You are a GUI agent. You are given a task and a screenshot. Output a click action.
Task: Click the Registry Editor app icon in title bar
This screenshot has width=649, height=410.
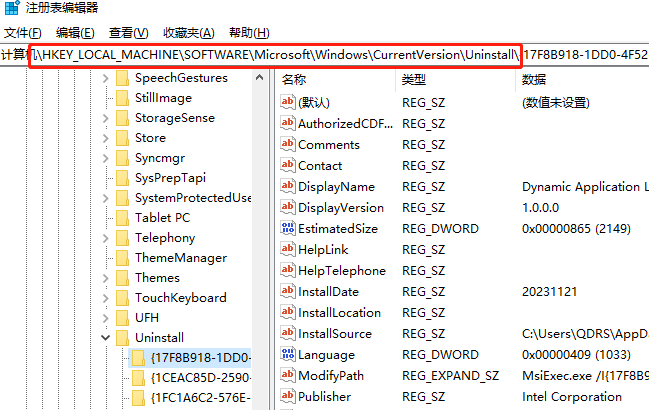tap(12, 7)
